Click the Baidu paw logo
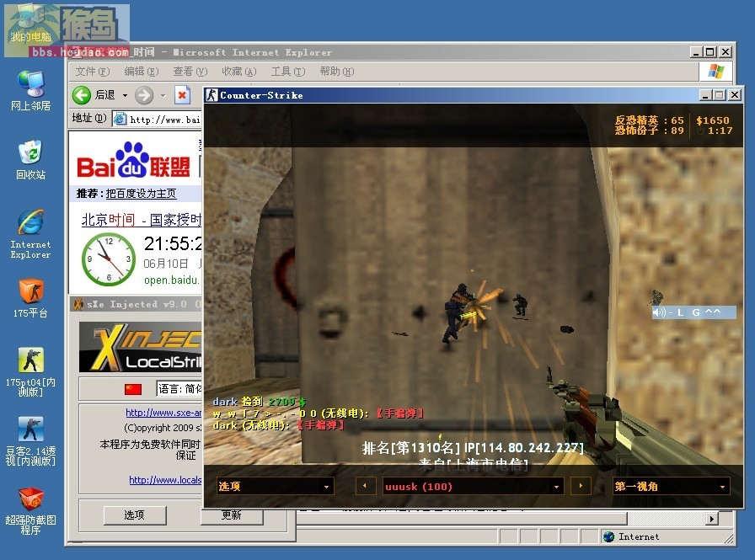This screenshot has height=560, width=755. point(133,159)
